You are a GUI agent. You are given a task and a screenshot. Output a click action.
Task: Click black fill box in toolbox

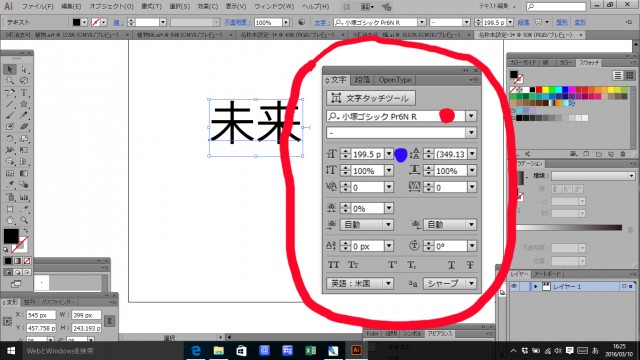tap(11, 236)
